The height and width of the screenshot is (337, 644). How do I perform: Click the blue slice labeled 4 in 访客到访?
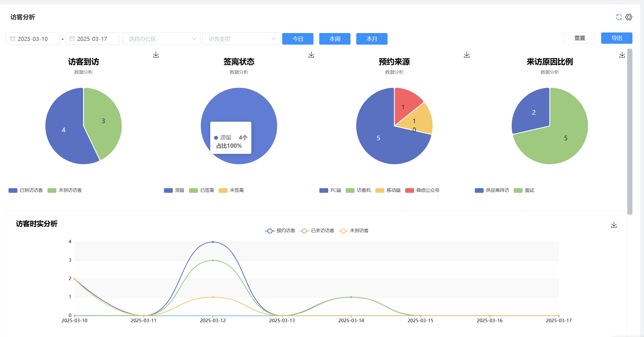(x=63, y=130)
